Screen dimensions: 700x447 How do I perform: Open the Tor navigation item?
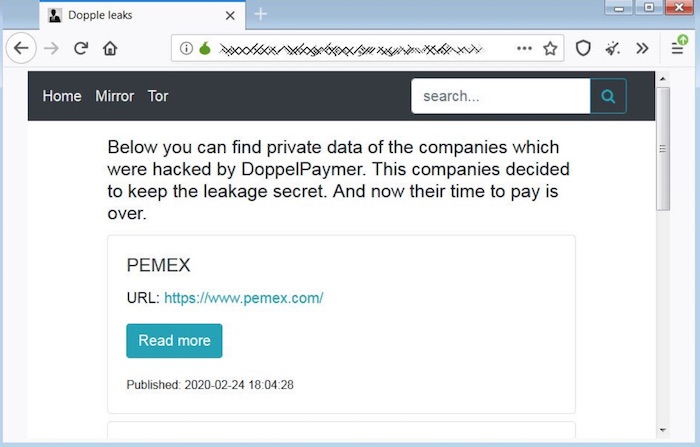158,96
